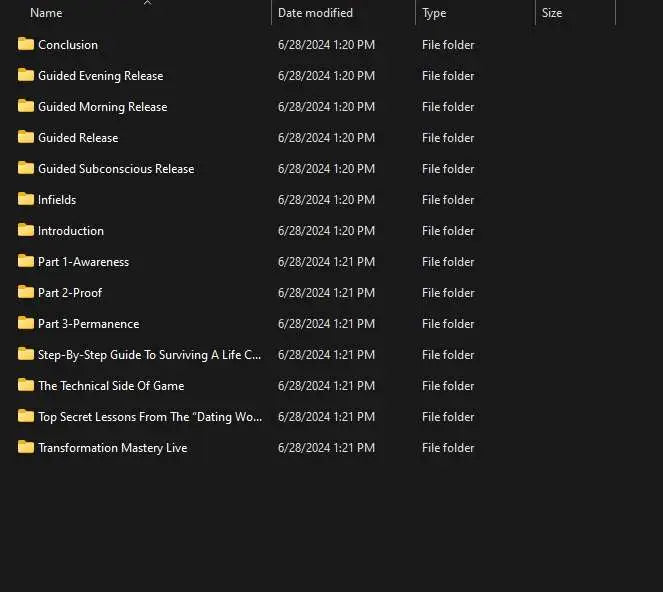Select the Transformation Mastery Live folder icon
Image resolution: width=663 pixels, height=592 pixels.
click(x=26, y=447)
